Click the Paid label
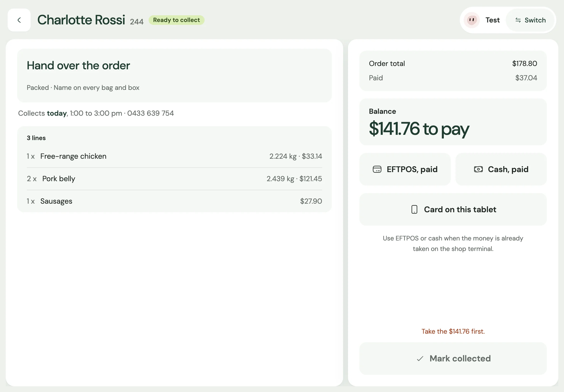The height and width of the screenshot is (392, 564). point(376,78)
